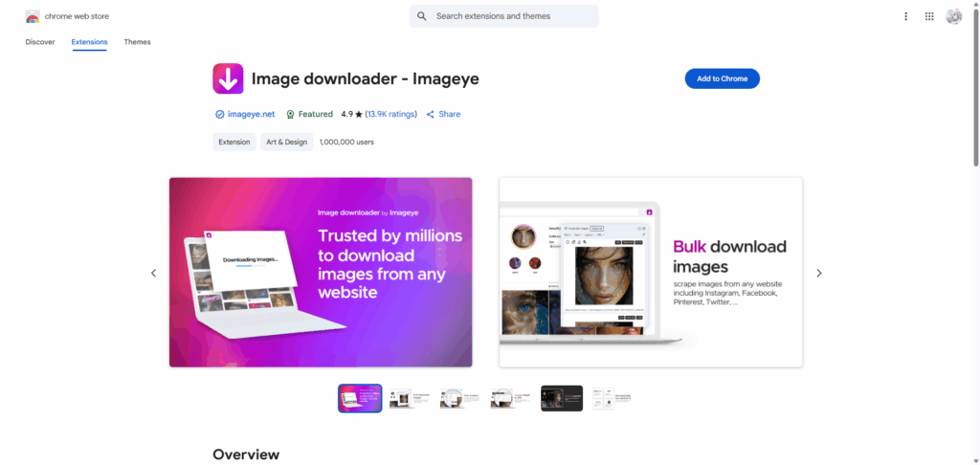Click the Featured label text
This screenshot has width=980, height=465.
pyautogui.click(x=316, y=115)
